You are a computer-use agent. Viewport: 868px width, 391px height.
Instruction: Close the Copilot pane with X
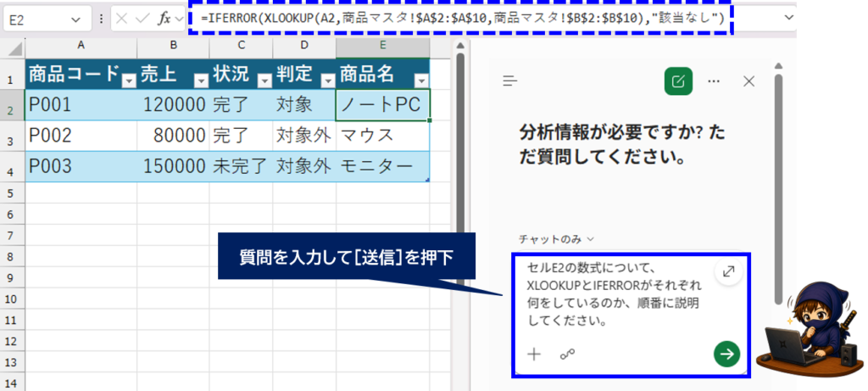(749, 81)
